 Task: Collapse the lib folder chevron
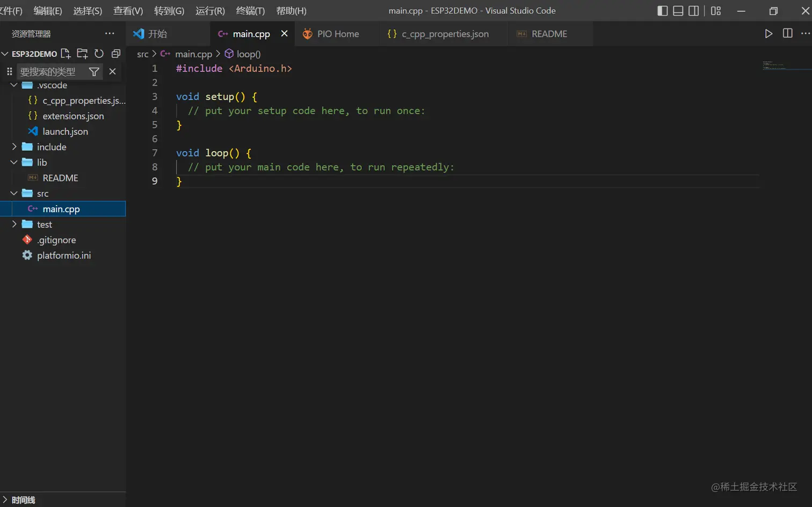14,162
